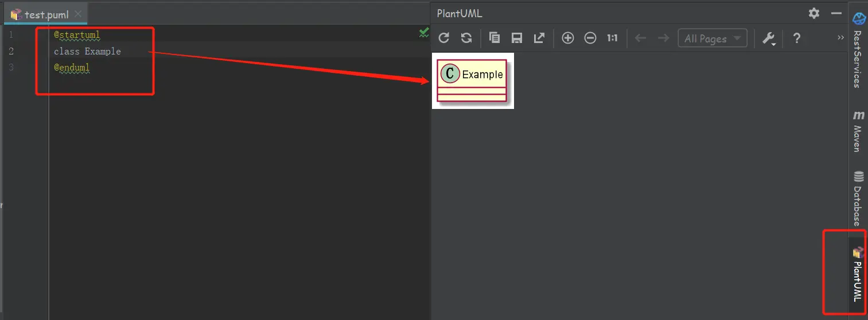Image resolution: width=868 pixels, height=320 pixels.
Task: Copy diagram to clipboard icon
Action: pyautogui.click(x=494, y=38)
